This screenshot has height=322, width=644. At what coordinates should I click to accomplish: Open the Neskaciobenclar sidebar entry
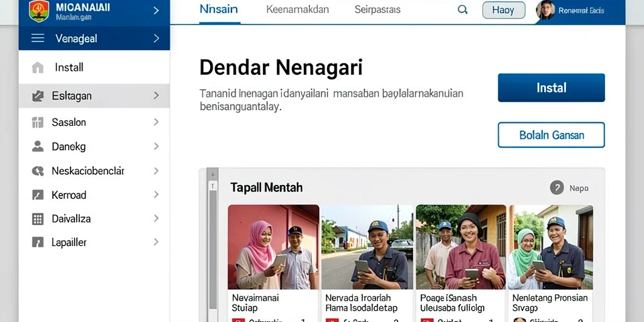94,171
